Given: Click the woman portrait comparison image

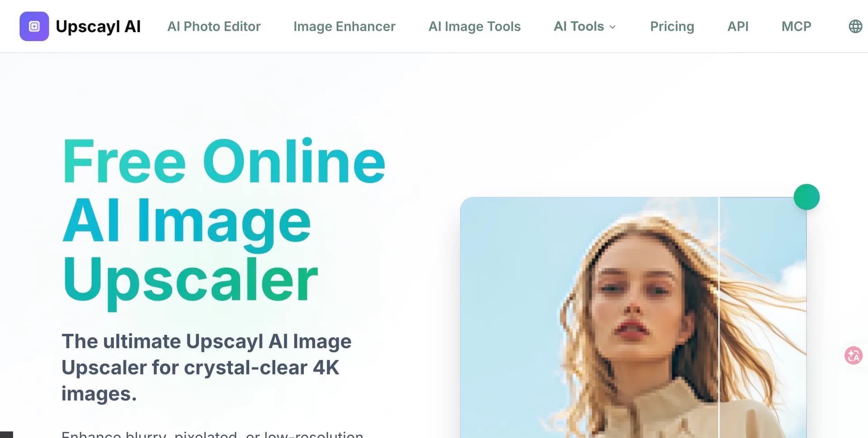Looking at the screenshot, I should 633,317.
